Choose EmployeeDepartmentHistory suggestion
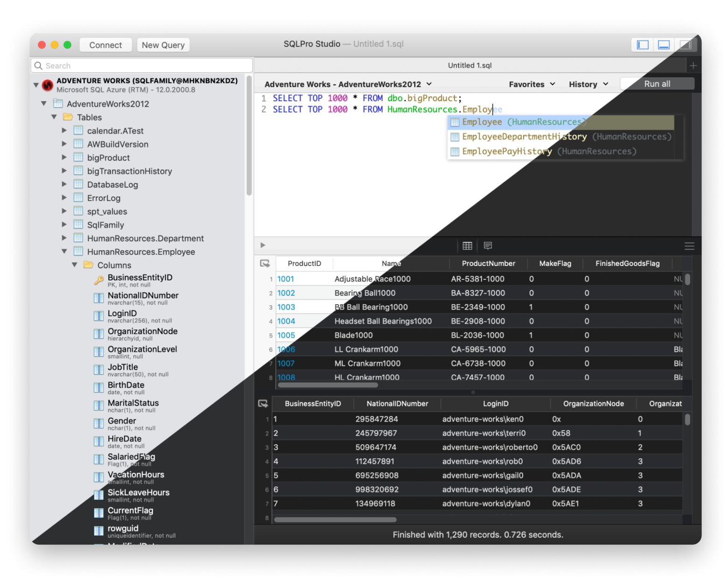Screen dimensions: 728x588 [561, 137]
